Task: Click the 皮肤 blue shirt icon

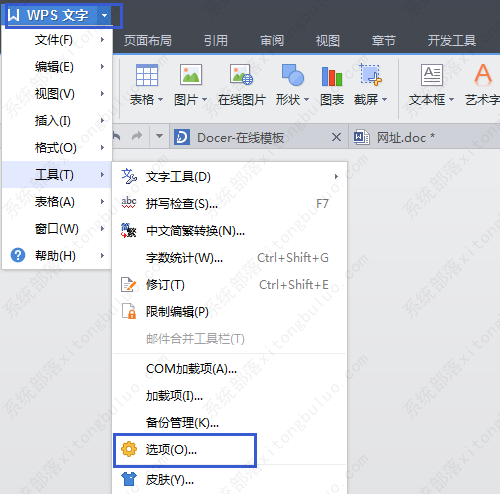Action: coord(129,479)
